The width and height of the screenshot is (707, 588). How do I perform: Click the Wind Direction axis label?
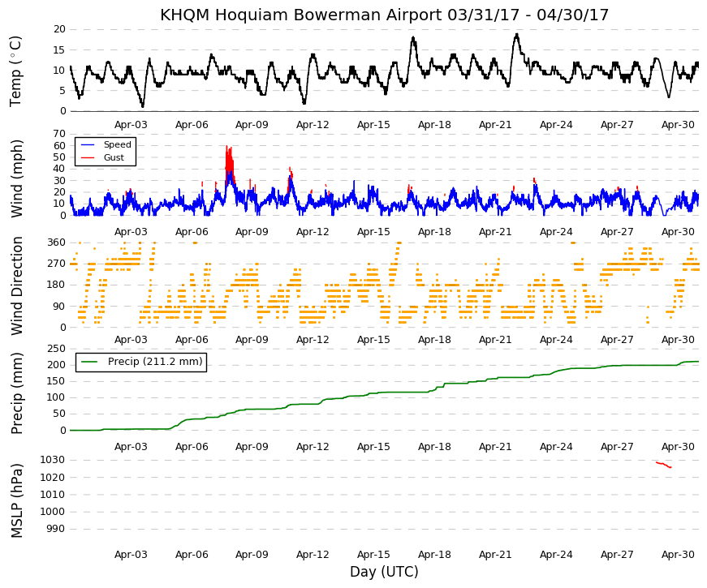coord(15,285)
